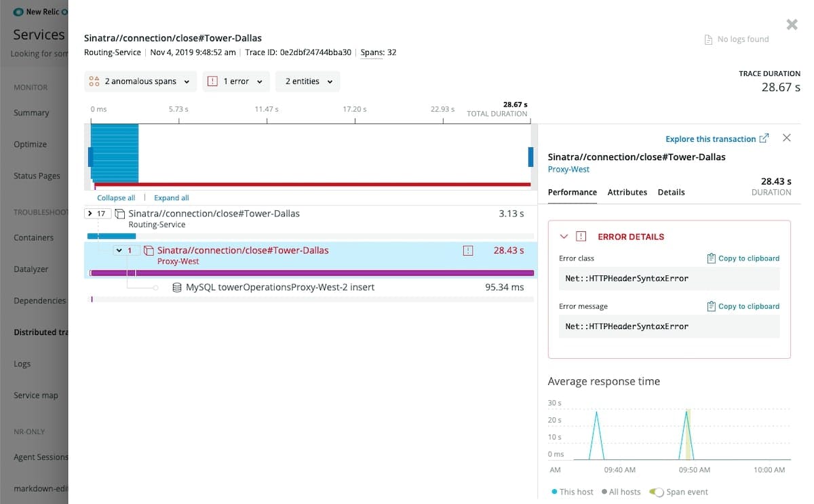Screen dimensions: 814x504
Task: Open Datalyzer in the sidebar
Action: coord(31,269)
